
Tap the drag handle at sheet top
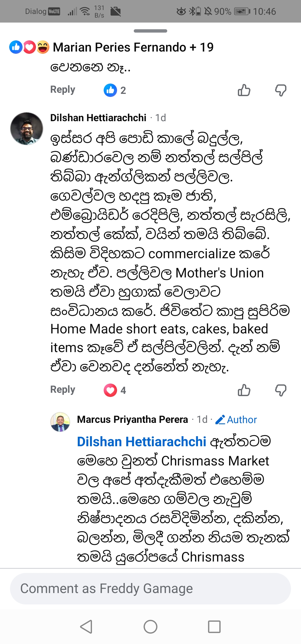(x=151, y=31)
